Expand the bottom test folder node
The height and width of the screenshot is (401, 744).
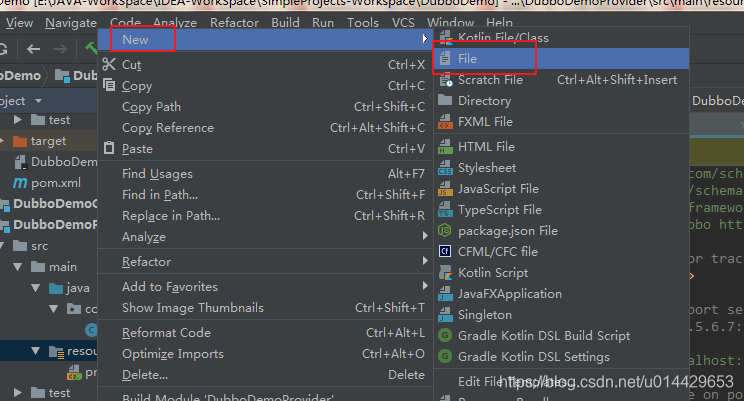(18, 392)
